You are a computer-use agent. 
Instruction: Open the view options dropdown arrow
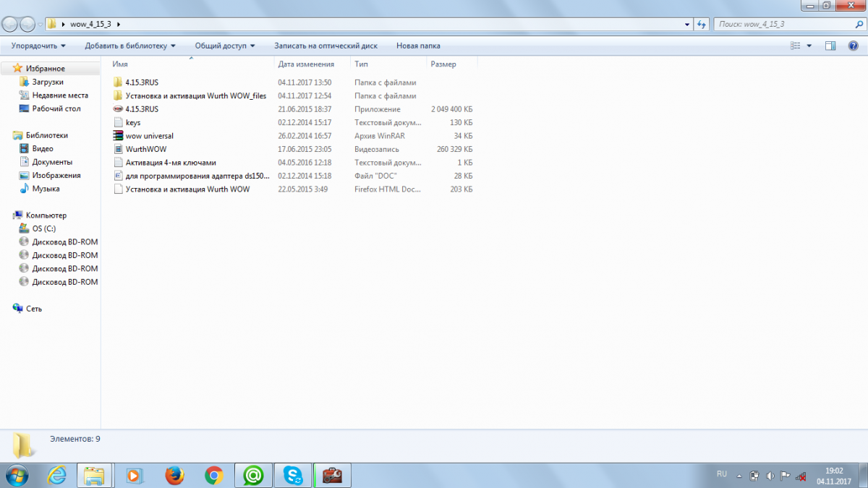tap(809, 46)
